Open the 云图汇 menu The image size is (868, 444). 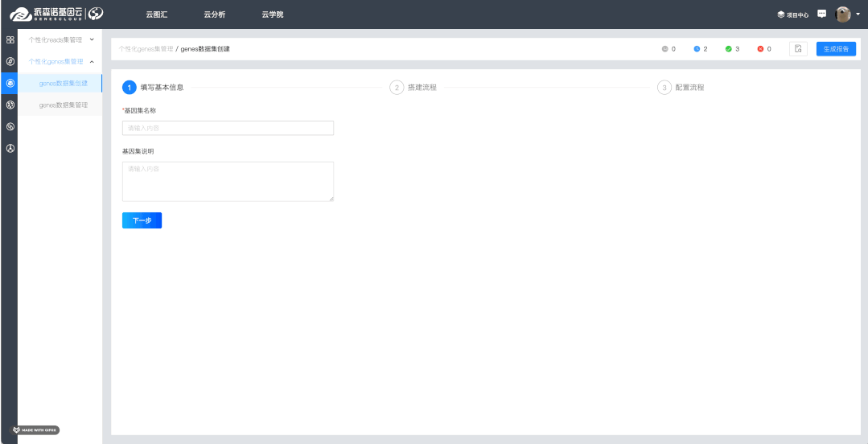click(x=157, y=14)
